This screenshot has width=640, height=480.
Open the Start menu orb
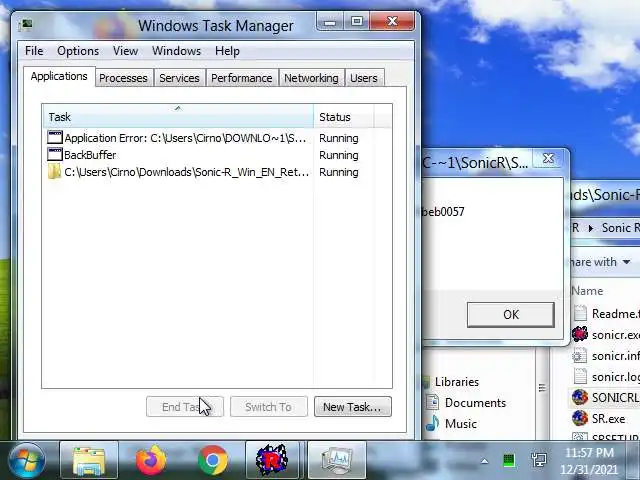(27, 460)
